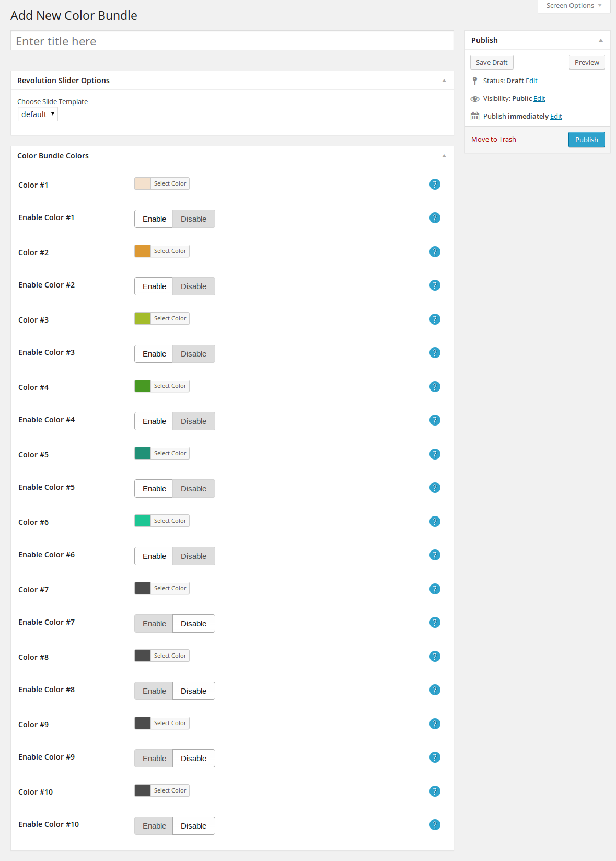Screen dimensions: 616x861
Task: Publish the new color bundle
Action: point(586,140)
